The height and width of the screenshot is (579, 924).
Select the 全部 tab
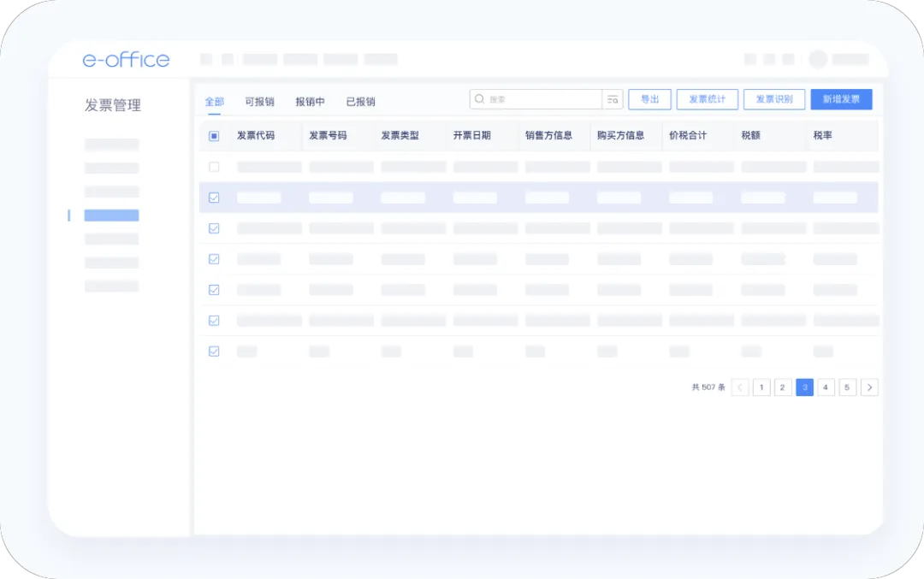[x=214, y=102]
